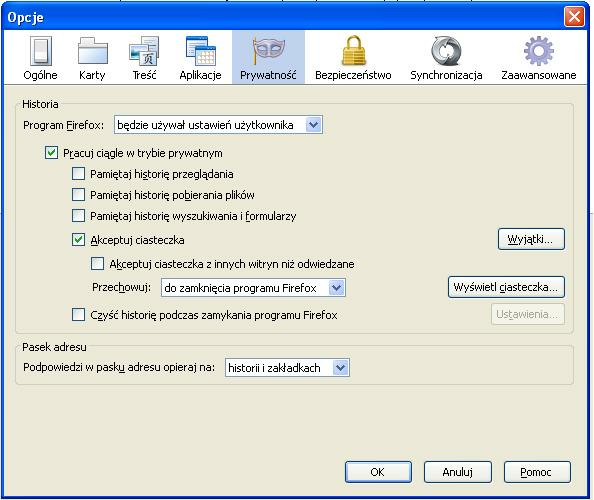The width and height of the screenshot is (594, 500).
Task: Open the Aplikacje calendar windows icon
Action: tap(200, 51)
